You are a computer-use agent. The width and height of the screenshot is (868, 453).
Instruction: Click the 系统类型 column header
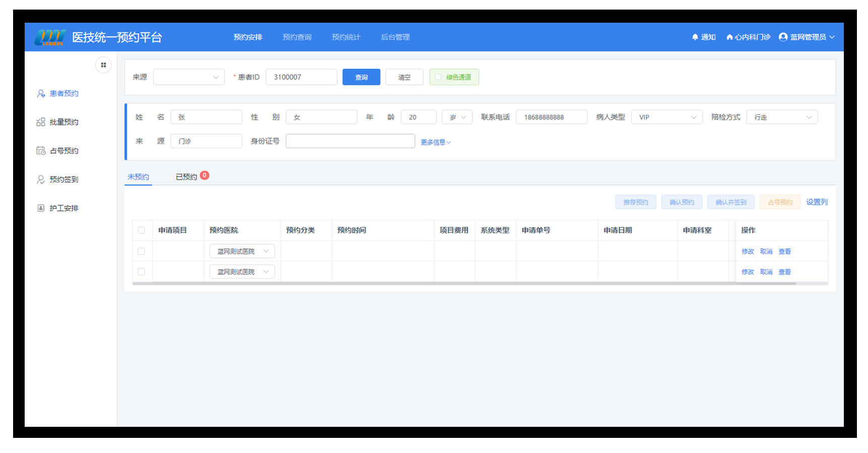point(495,230)
